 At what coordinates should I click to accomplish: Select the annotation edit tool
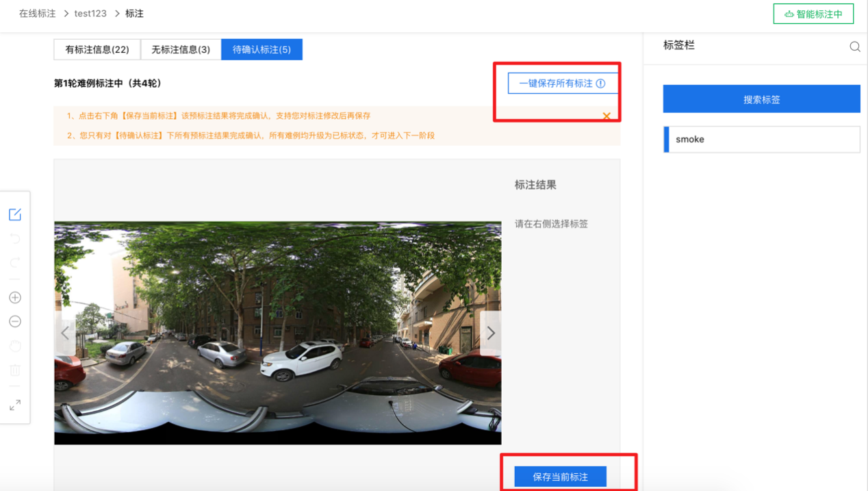(x=15, y=214)
